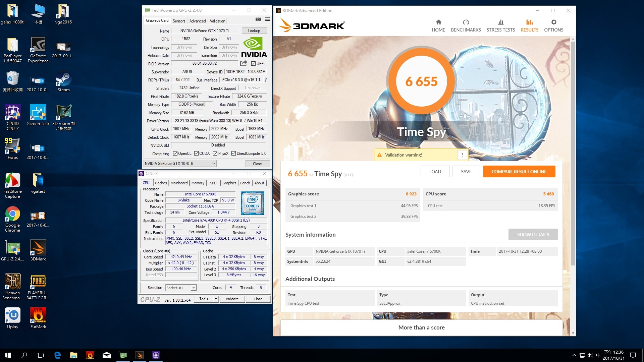Show hidden system tray icons chevron
This screenshot has width=644, height=362.
(x=574, y=355)
